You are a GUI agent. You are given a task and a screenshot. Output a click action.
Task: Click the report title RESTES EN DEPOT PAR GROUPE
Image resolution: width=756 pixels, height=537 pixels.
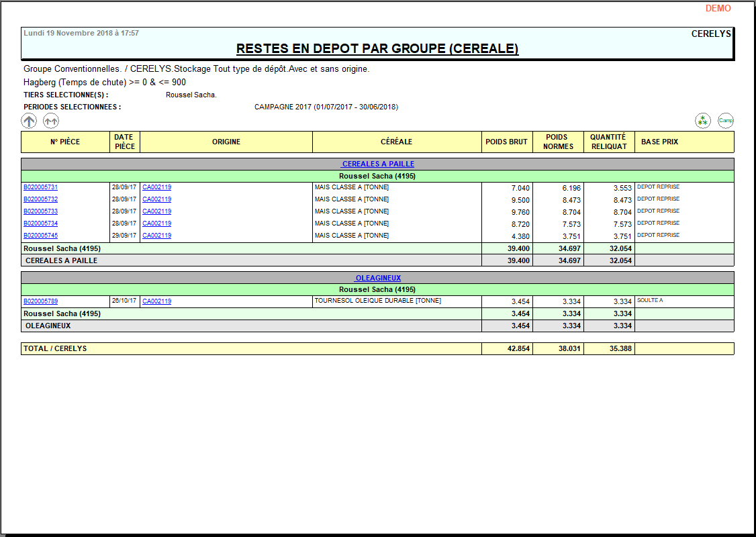point(377,49)
